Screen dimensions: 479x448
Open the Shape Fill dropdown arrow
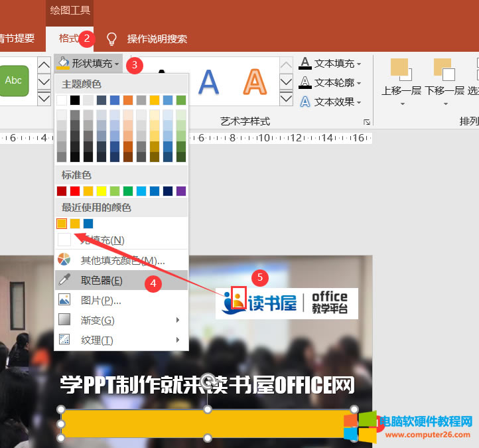pos(117,64)
